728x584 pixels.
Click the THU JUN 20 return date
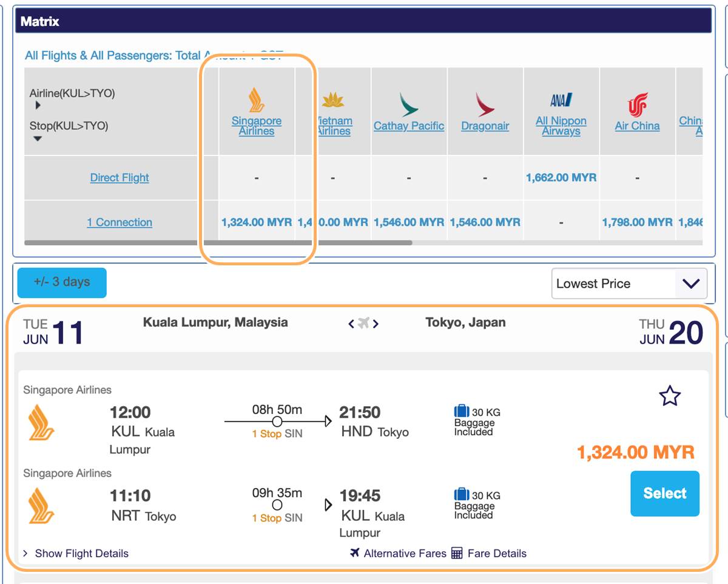(x=671, y=332)
